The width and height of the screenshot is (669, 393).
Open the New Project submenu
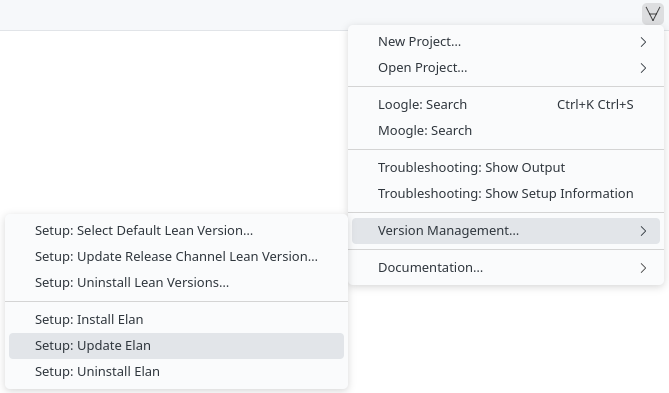coord(506,42)
